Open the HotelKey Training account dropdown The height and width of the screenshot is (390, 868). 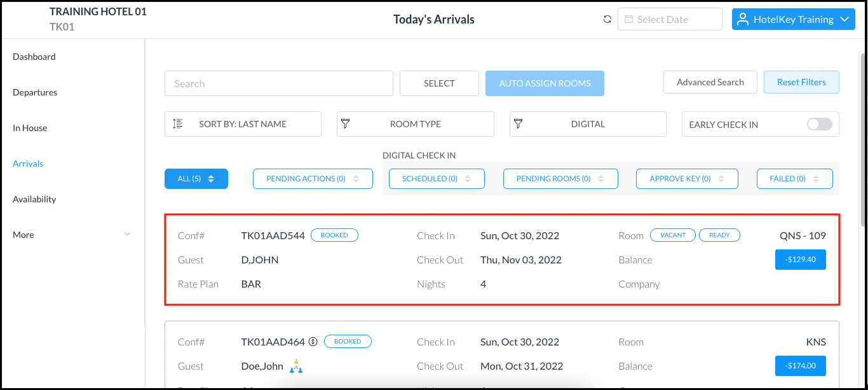[844, 19]
